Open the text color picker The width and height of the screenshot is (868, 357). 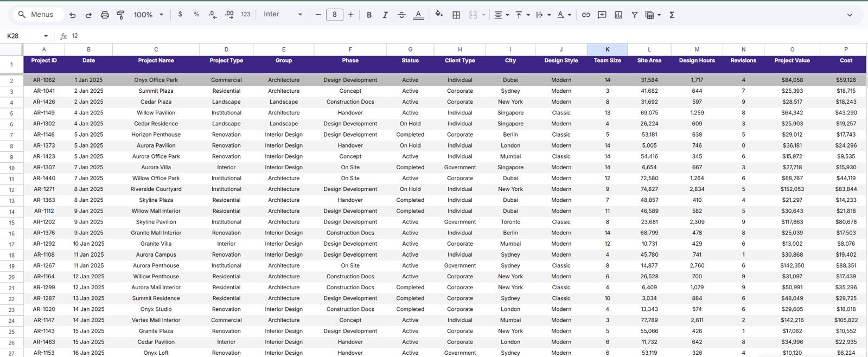coord(418,15)
